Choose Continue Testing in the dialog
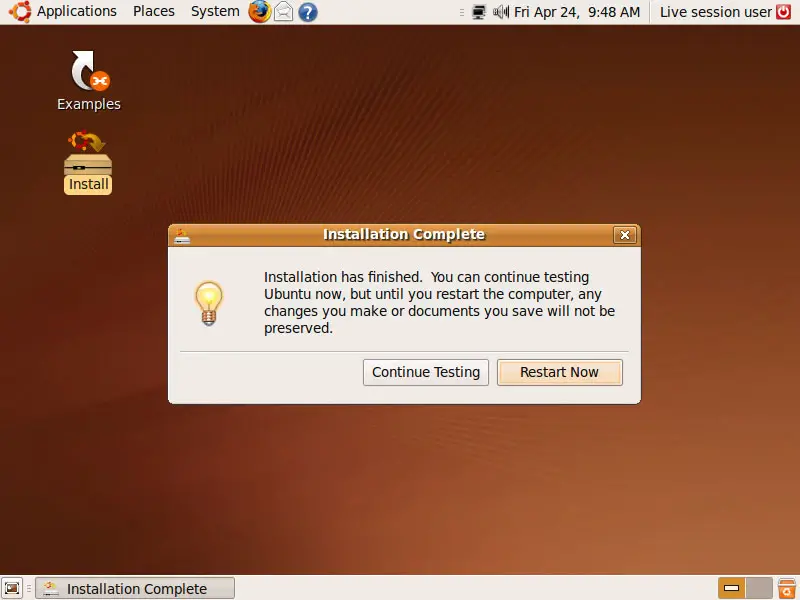Image resolution: width=800 pixels, height=600 pixels. [x=426, y=372]
